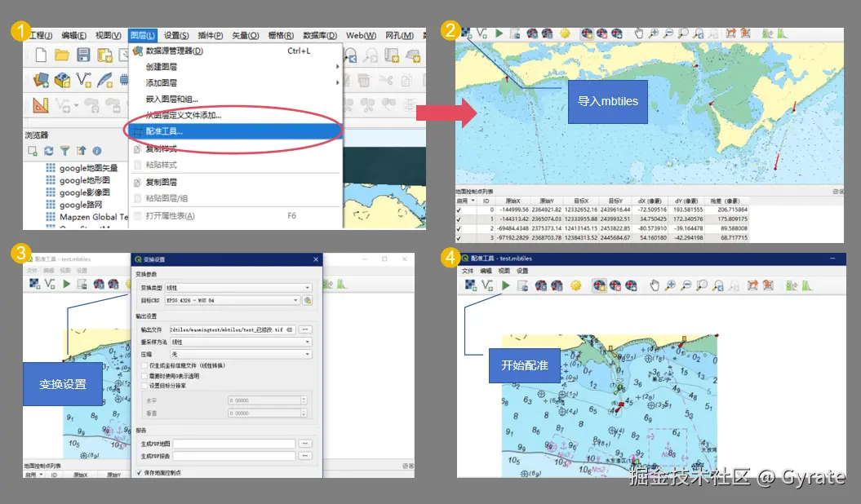The image size is (861, 504).
Task: Open 压缩 dropdown showing 无
Action: [x=241, y=354]
